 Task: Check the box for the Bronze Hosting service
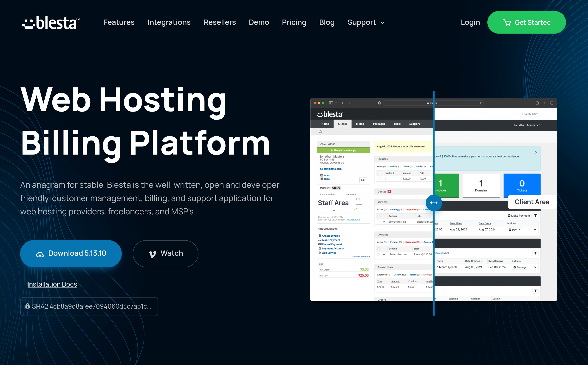[379, 222]
